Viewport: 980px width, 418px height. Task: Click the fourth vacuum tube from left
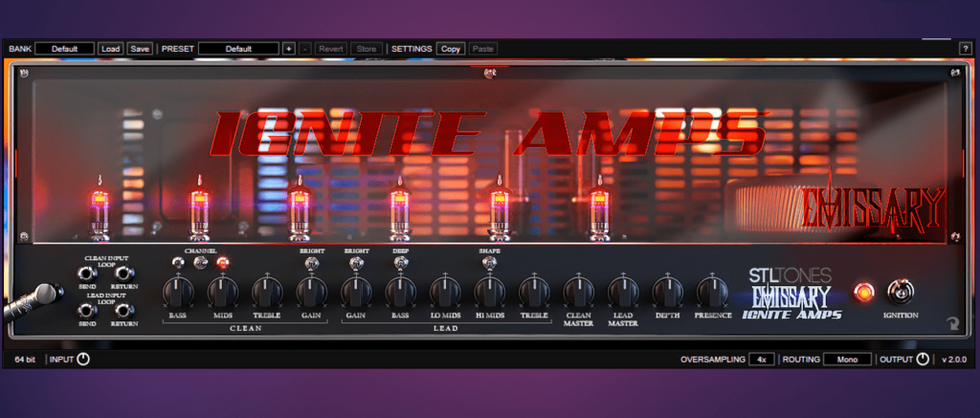tap(399, 209)
